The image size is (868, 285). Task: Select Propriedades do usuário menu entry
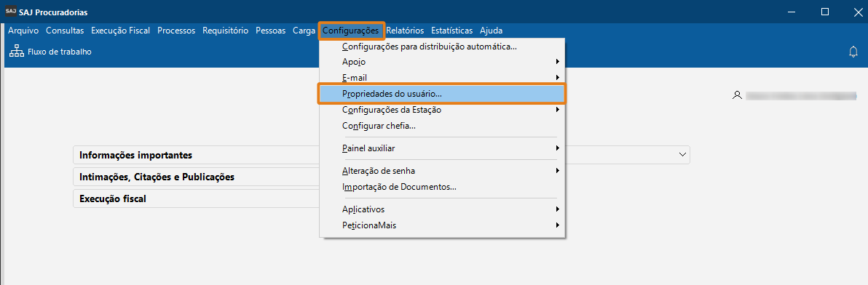click(x=442, y=94)
